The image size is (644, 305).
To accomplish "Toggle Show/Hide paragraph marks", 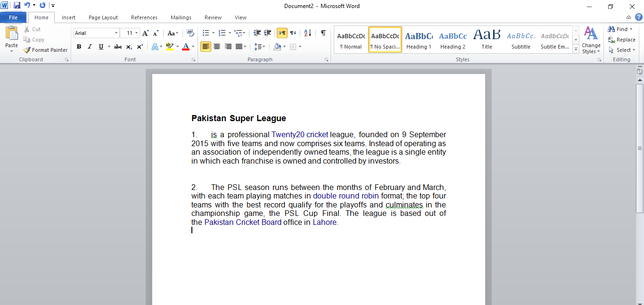I will (x=323, y=33).
